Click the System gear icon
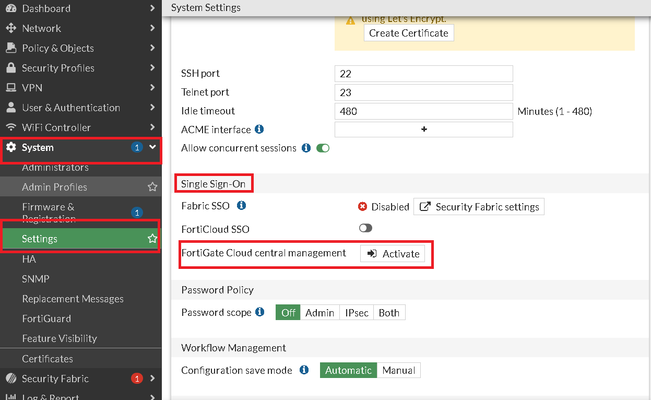Image resolution: width=651 pixels, height=400 pixels. [11, 148]
